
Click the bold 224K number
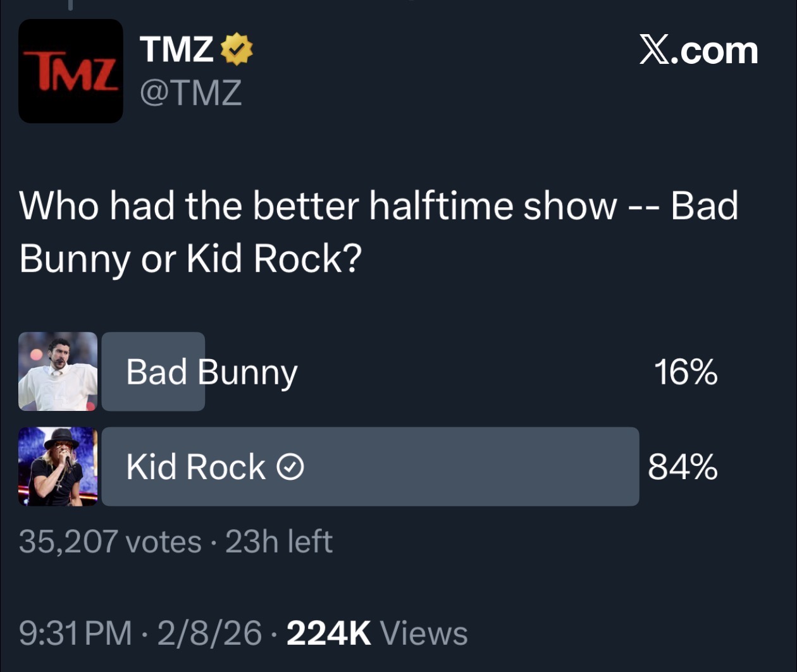coord(328,633)
